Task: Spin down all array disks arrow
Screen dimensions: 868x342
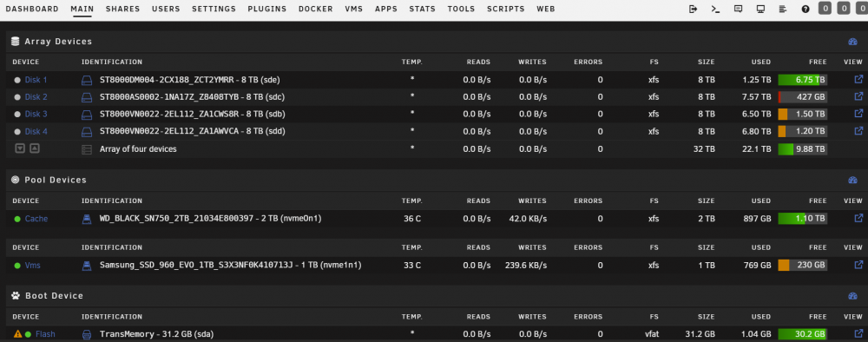Action: pos(20,148)
